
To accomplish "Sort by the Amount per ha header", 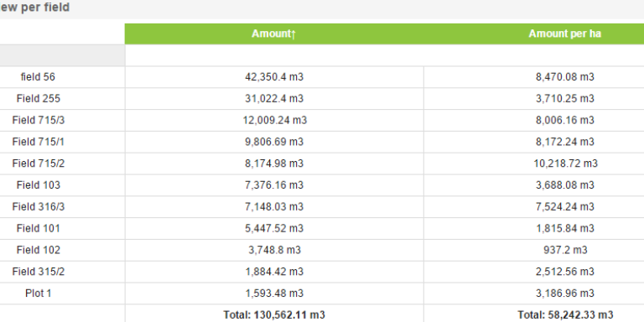I will pos(564,34).
